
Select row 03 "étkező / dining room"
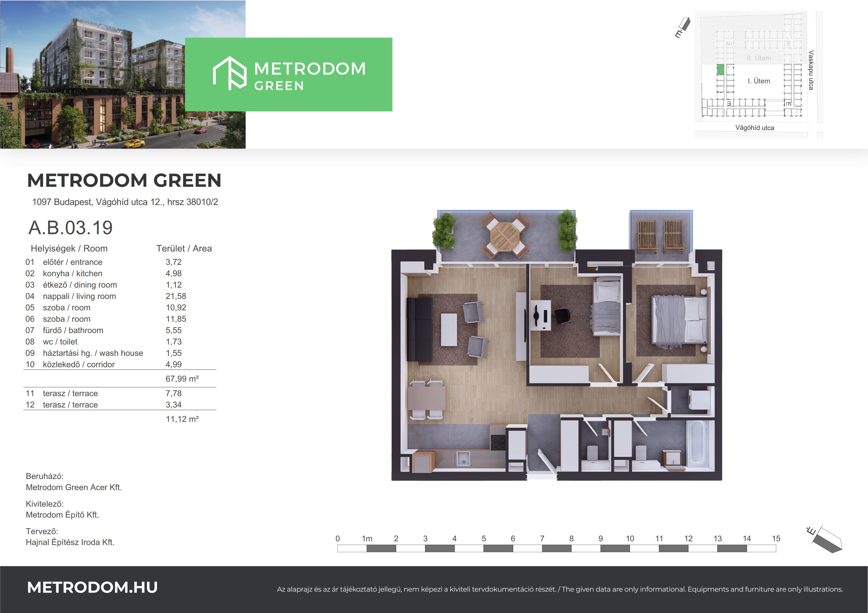[120, 285]
